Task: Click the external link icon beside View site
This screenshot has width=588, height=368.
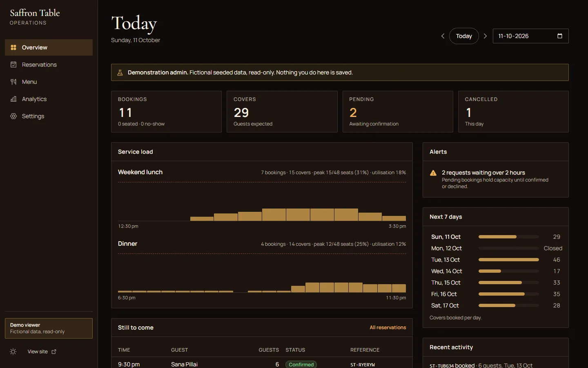Action: (54, 352)
